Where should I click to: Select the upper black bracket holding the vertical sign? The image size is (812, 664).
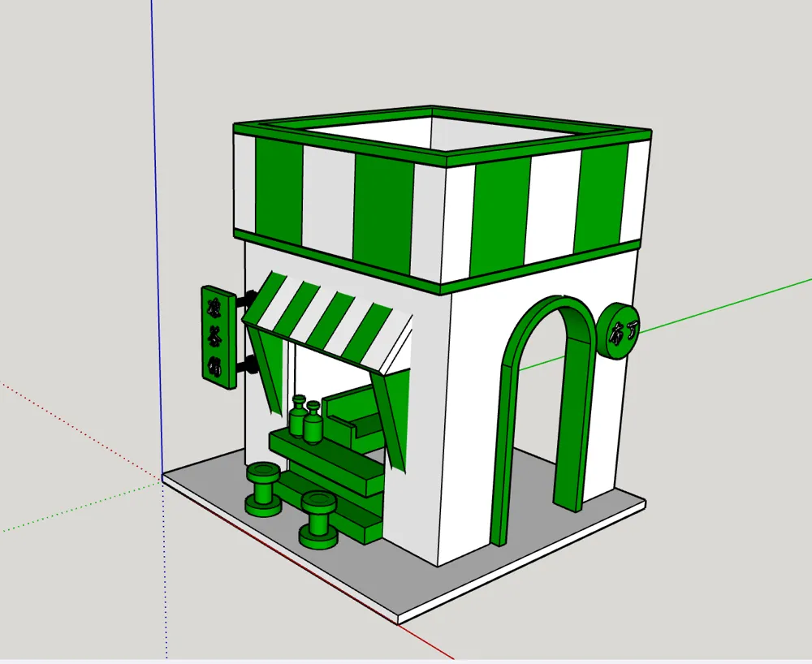pos(246,300)
